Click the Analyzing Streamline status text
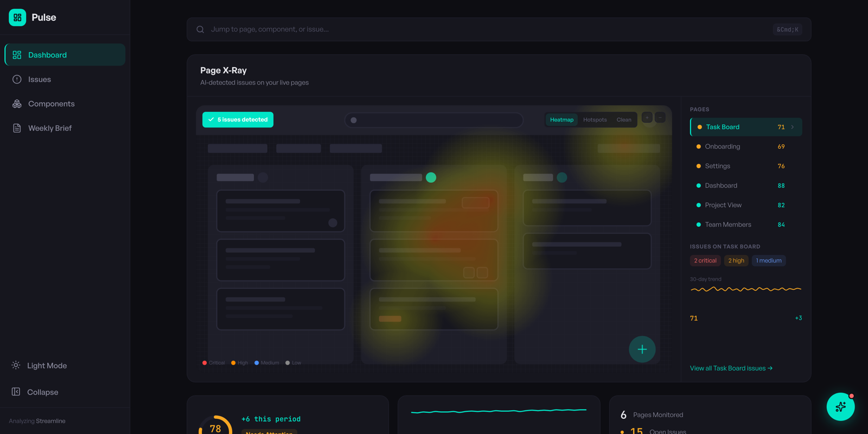This screenshot has height=434, width=868. [x=37, y=421]
